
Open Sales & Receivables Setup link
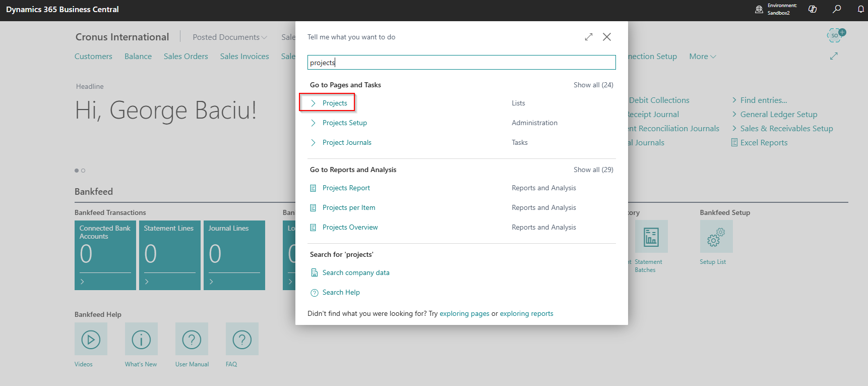pyautogui.click(x=786, y=128)
